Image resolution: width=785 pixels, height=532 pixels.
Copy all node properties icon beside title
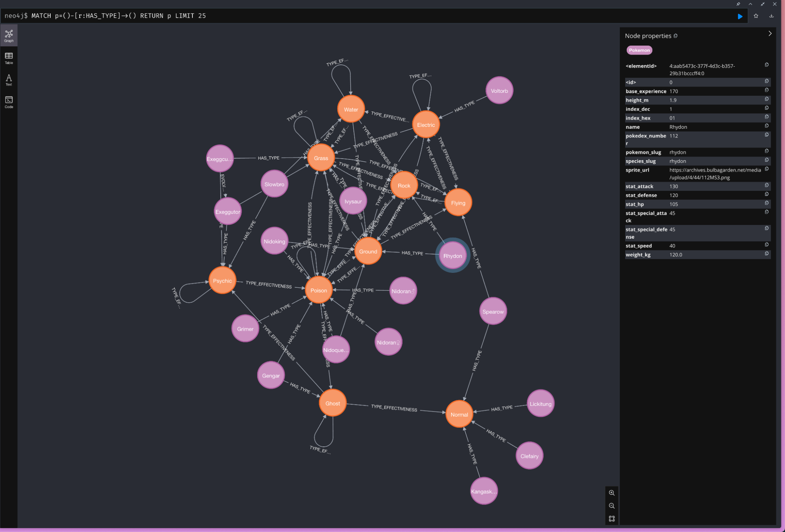pyautogui.click(x=675, y=36)
